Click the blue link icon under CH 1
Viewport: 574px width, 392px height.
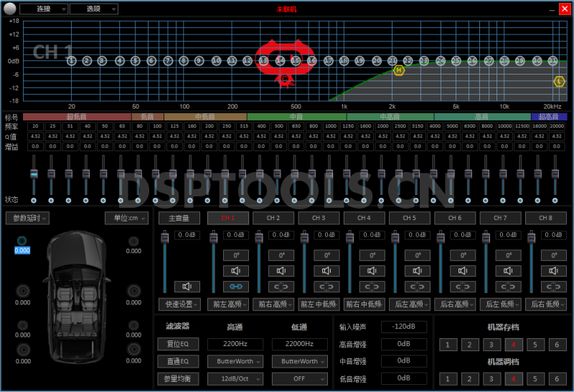point(235,287)
